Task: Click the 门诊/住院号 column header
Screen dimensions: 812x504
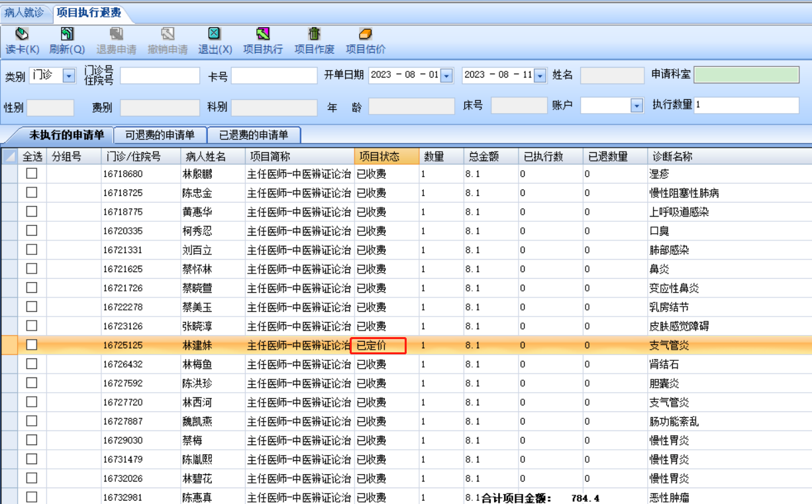Action: point(140,156)
